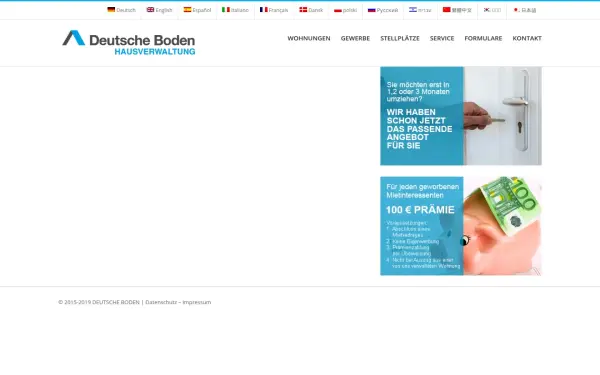The image size is (600, 375).
Task: Choose Dansk language with Danish flag
Action: (311, 10)
